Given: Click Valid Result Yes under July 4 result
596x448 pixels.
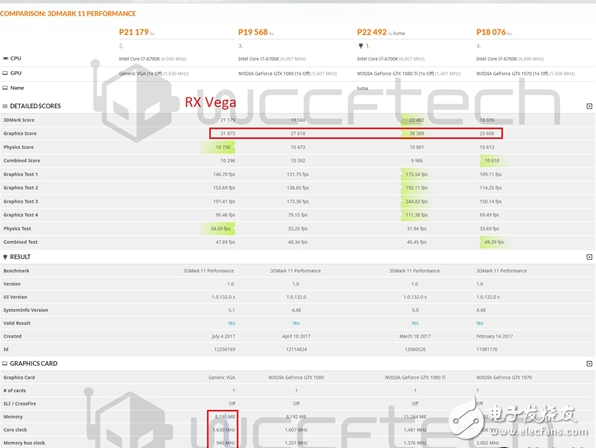Looking at the screenshot, I should tap(231, 323).
